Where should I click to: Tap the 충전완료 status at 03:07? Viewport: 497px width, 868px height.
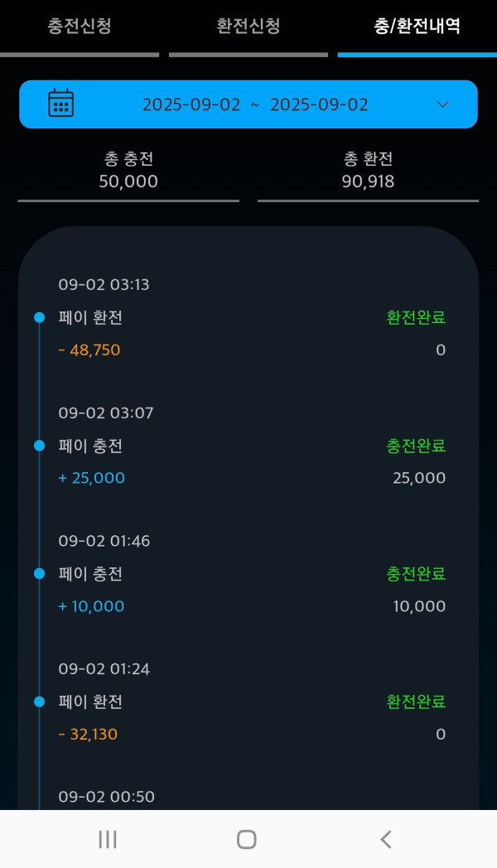click(x=416, y=446)
